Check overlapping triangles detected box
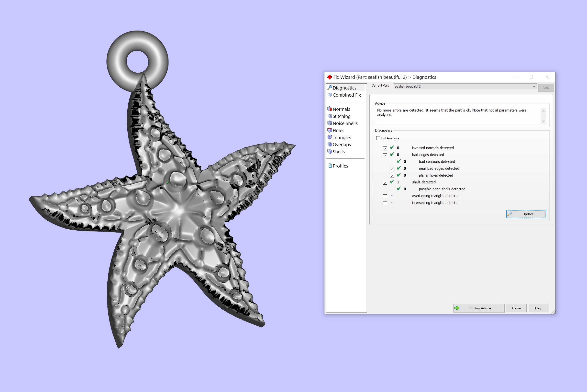The height and width of the screenshot is (392, 587). (385, 196)
